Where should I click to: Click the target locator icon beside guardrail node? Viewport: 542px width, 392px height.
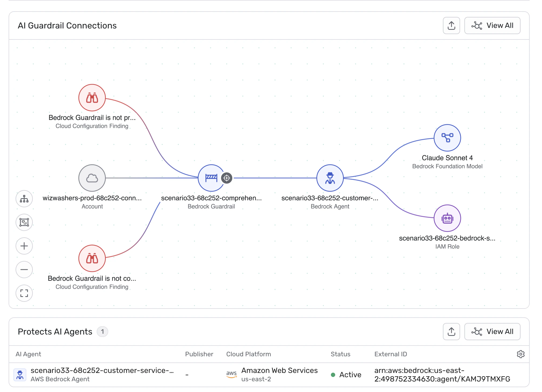tap(227, 178)
